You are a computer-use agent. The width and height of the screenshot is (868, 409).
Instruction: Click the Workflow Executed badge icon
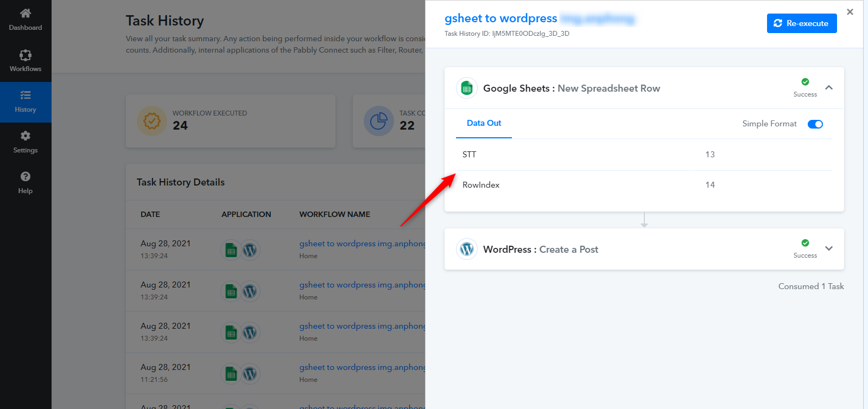[x=152, y=121]
